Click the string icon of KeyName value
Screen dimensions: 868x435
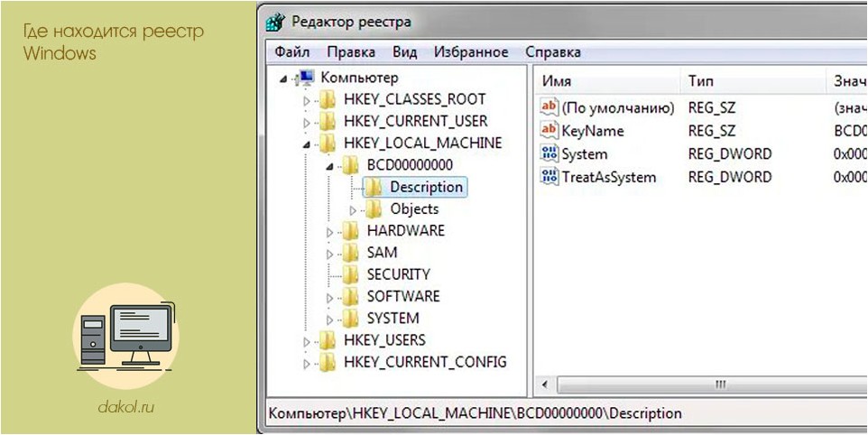[549, 131]
